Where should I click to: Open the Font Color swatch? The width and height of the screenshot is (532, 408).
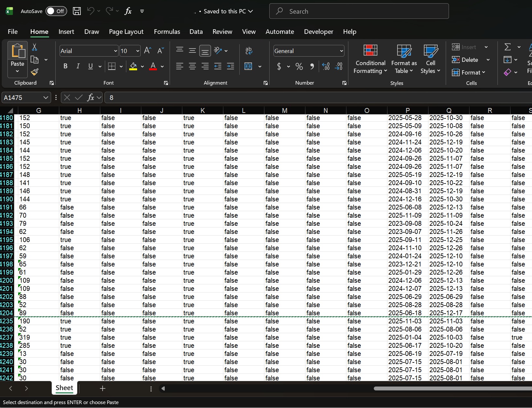pyautogui.click(x=153, y=66)
